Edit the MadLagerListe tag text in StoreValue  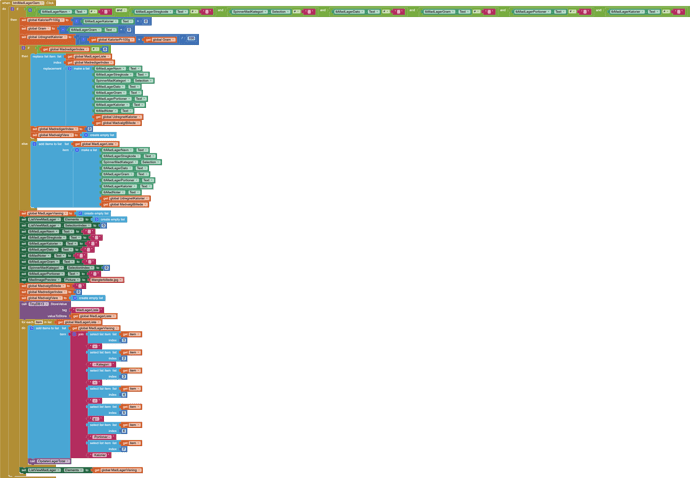coord(87,310)
